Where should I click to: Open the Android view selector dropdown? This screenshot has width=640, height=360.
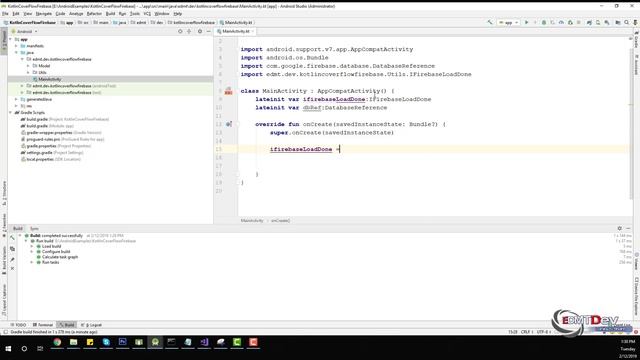click(24, 31)
